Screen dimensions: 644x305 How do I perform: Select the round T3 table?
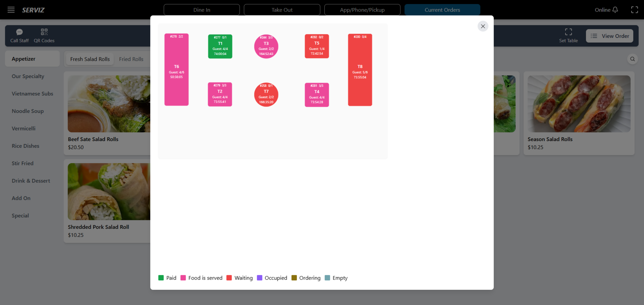(x=266, y=46)
